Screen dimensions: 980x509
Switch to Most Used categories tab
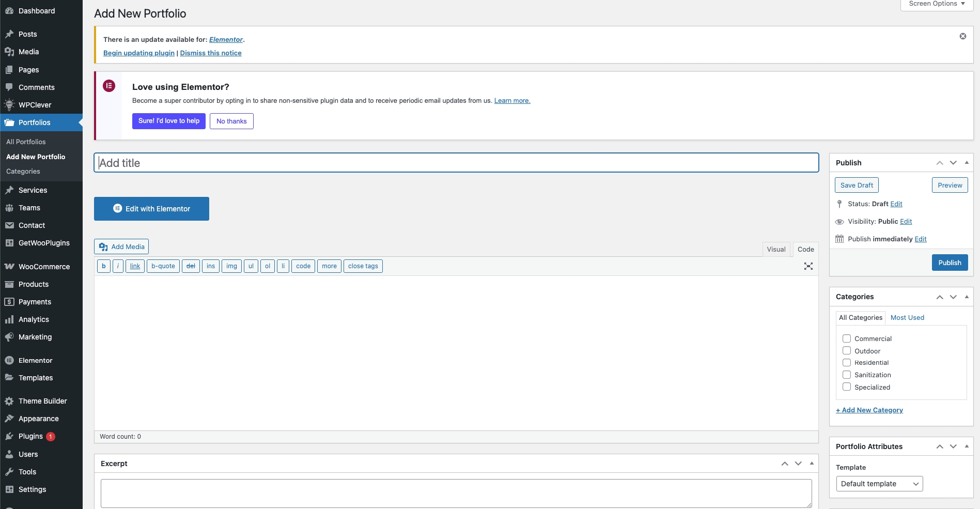(907, 318)
